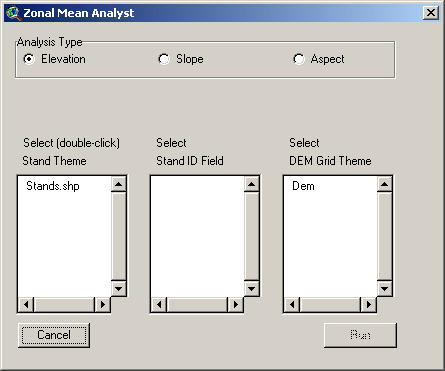Click the up arrow in Stand ID Field list

(252, 184)
